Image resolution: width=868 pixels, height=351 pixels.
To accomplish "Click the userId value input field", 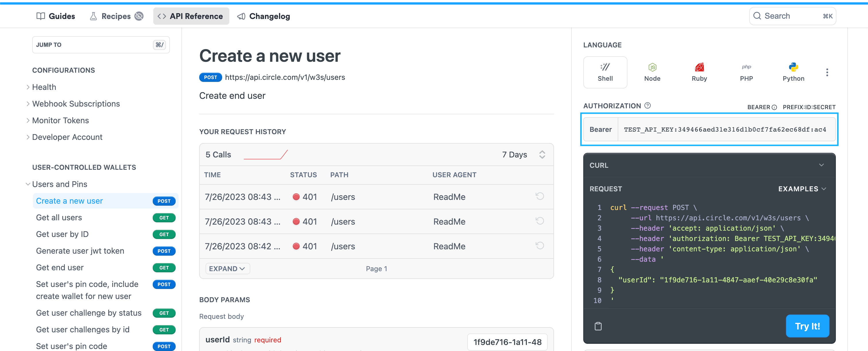I will (507, 342).
